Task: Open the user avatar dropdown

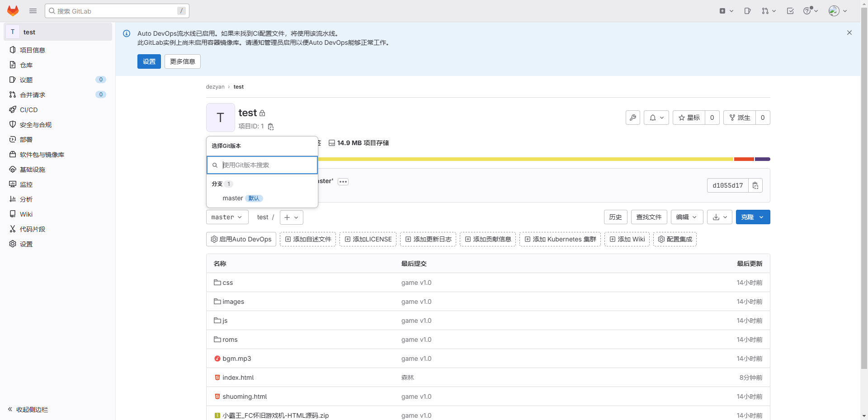Action: click(x=838, y=11)
